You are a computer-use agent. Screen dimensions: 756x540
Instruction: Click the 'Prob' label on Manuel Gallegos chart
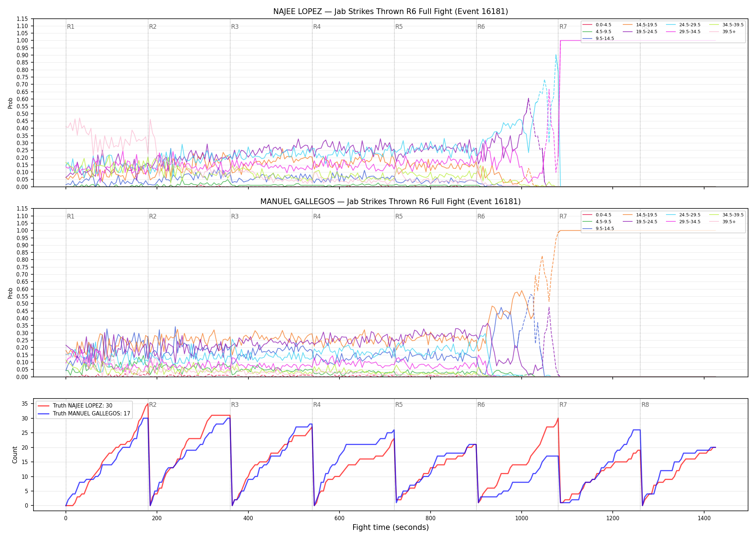pyautogui.click(x=10, y=293)
